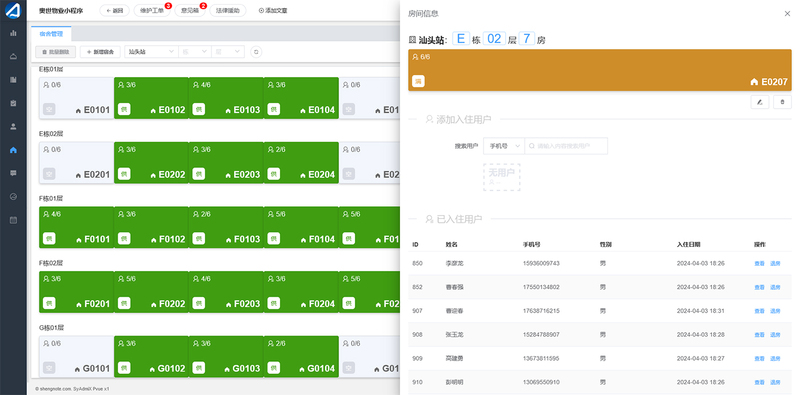The height and width of the screenshot is (395, 800).
Task: Click the 无用户 placeholder card
Action: click(502, 177)
